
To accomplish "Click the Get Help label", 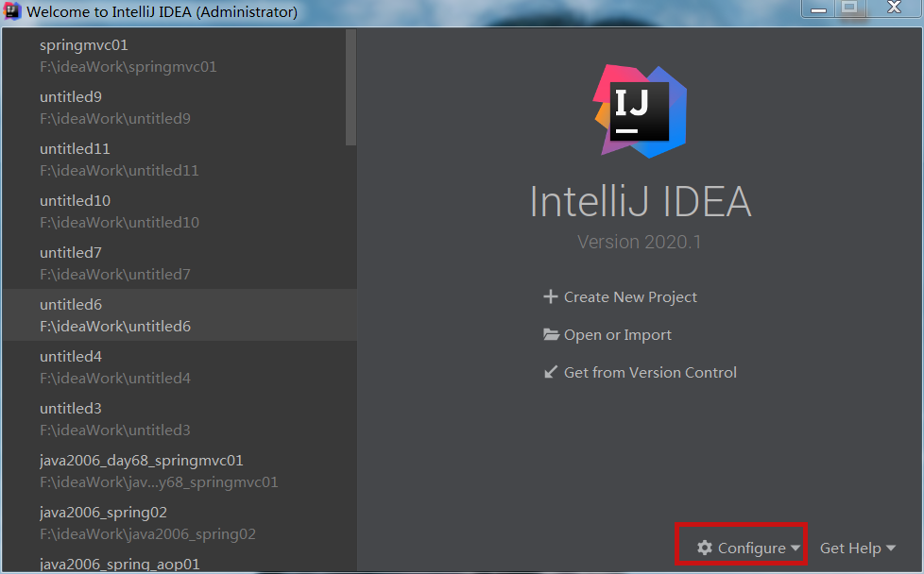I will tap(850, 549).
